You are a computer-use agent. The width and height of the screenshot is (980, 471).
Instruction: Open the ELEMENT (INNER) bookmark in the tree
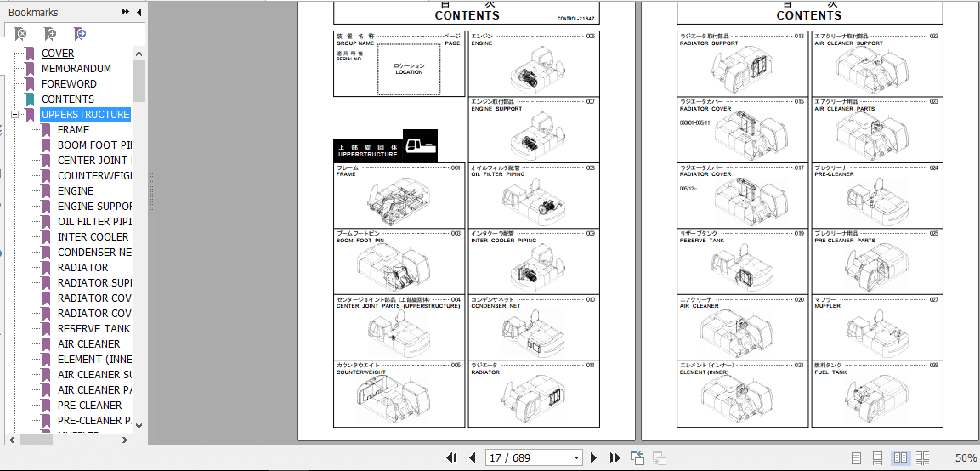coord(94,359)
